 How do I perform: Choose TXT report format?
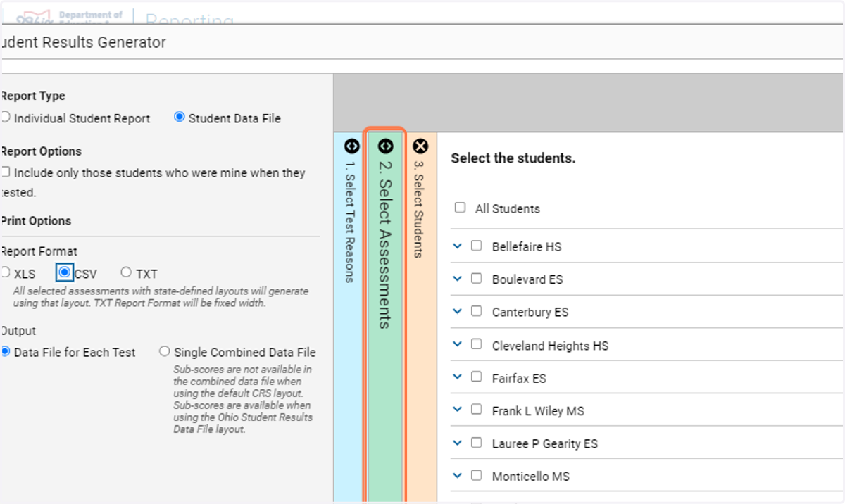(x=126, y=272)
